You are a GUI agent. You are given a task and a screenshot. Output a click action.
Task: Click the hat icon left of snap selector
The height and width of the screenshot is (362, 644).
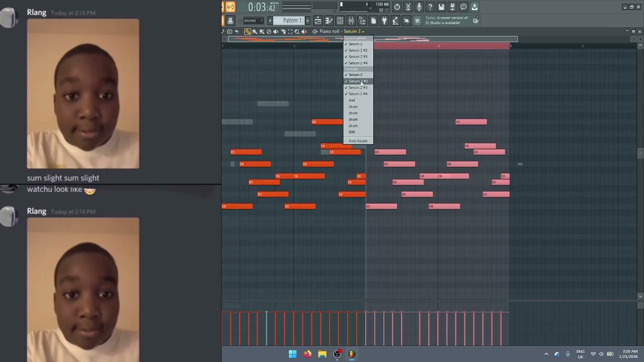click(230, 21)
